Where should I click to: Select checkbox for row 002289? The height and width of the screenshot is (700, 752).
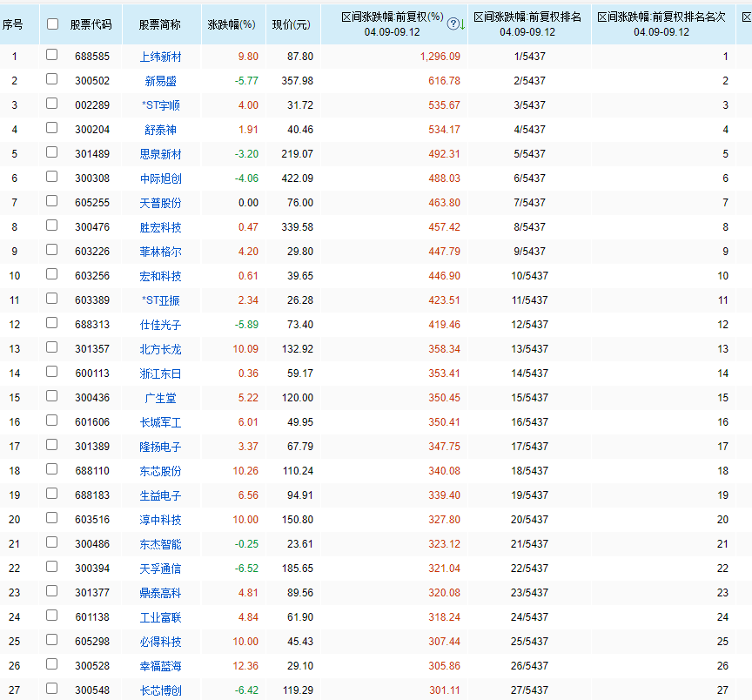tap(52, 104)
